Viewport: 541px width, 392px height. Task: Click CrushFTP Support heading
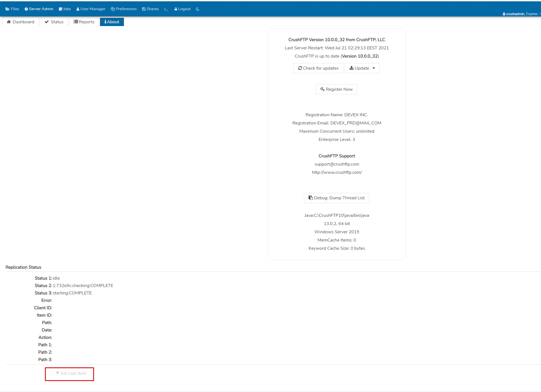[x=337, y=156]
